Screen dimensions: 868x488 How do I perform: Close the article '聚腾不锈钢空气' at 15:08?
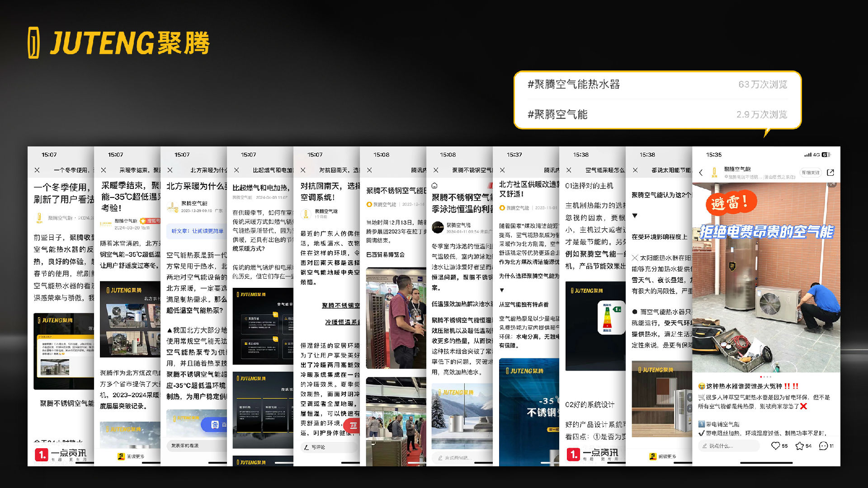click(436, 170)
